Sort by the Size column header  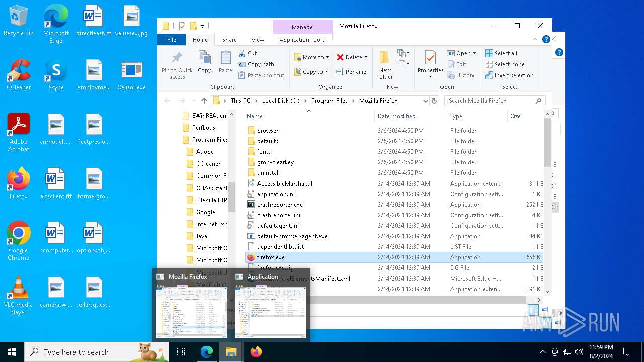[525, 116]
